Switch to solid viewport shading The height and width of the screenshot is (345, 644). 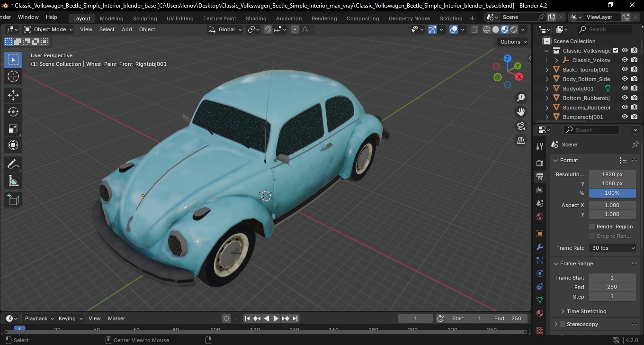click(x=496, y=29)
